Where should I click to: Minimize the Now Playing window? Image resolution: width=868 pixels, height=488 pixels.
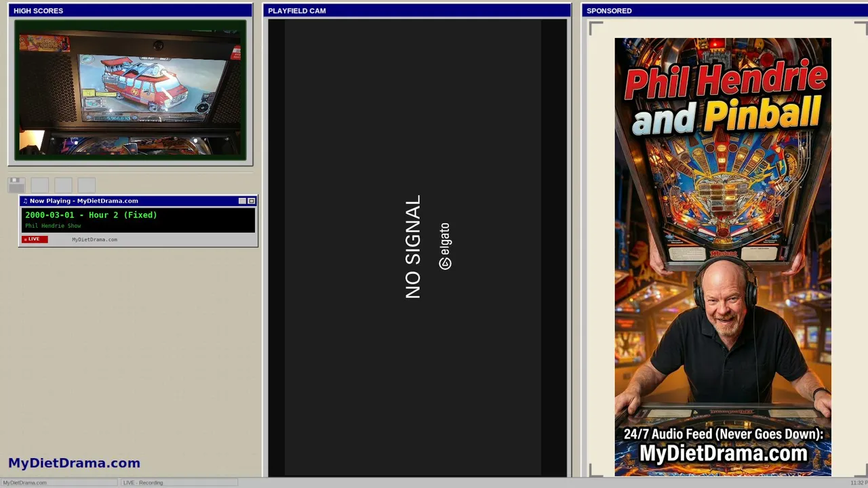click(242, 201)
